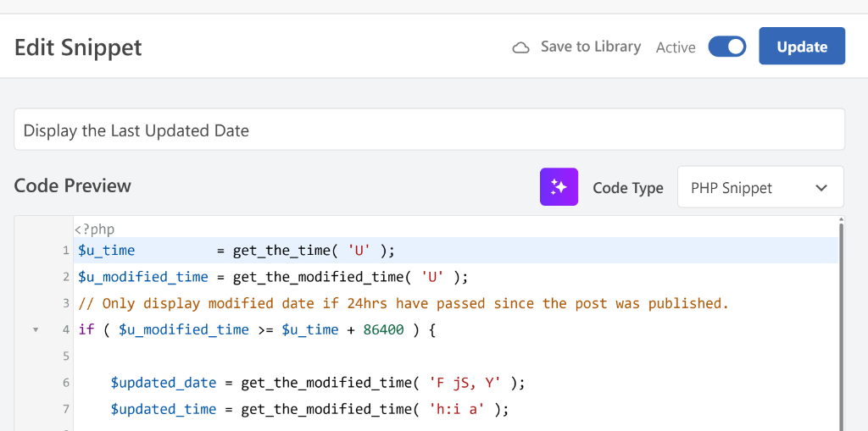Click line number 1 in the gutter
868x431 pixels.
click(x=65, y=251)
